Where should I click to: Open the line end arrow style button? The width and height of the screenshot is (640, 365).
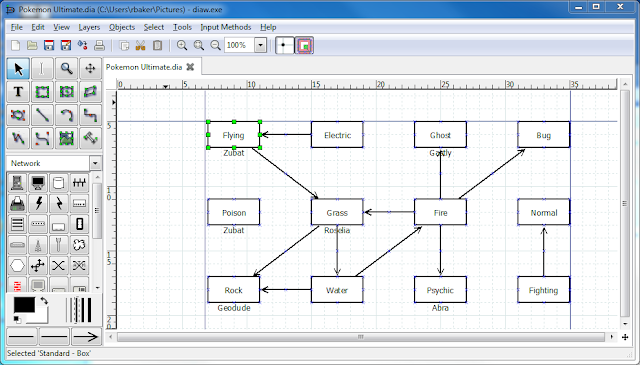86,337
